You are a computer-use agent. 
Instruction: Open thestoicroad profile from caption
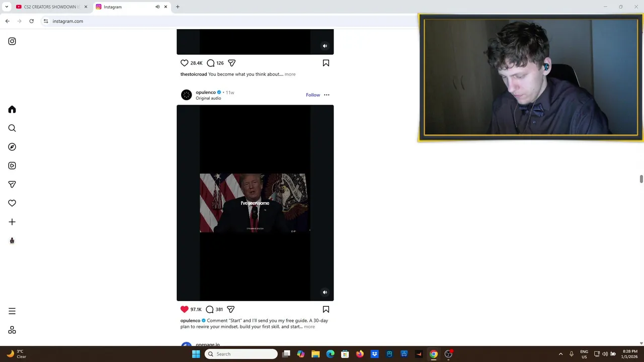point(194,74)
